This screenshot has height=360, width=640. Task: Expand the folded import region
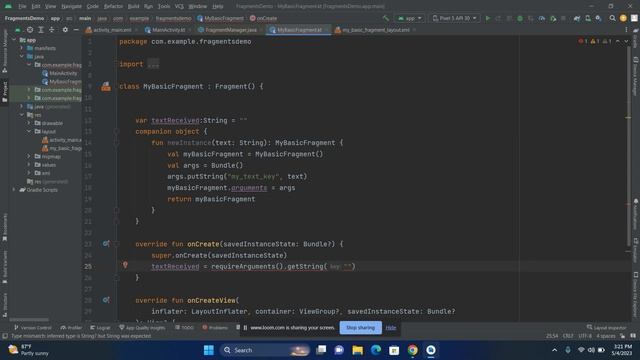pyautogui.click(x=153, y=64)
